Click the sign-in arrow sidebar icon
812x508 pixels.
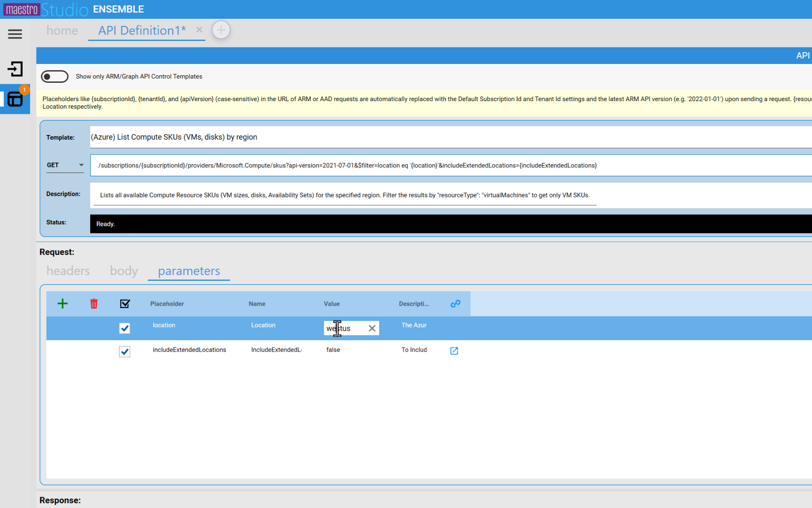(15, 69)
